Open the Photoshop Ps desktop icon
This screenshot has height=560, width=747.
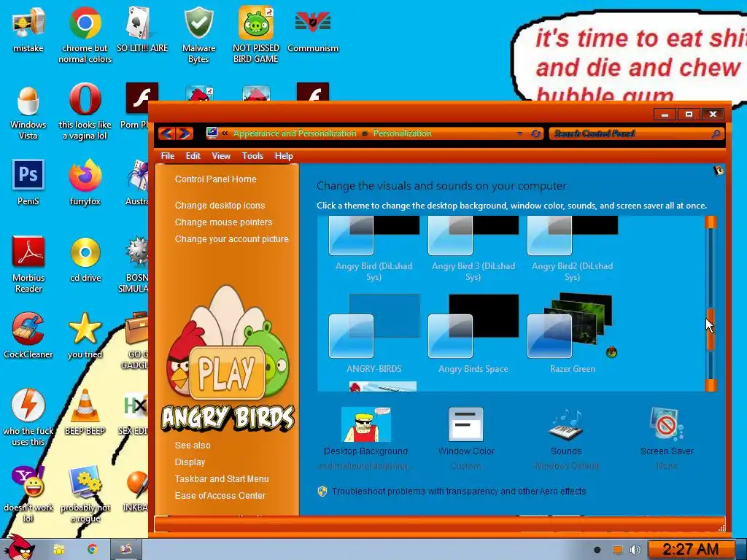tap(28, 183)
